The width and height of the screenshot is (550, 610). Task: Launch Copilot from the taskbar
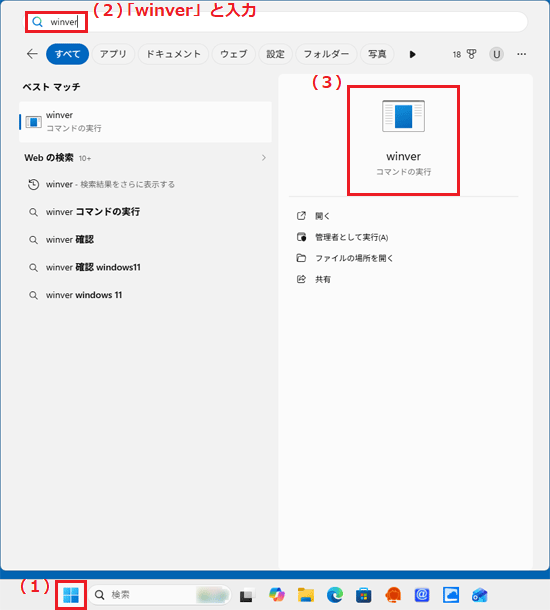click(x=277, y=595)
